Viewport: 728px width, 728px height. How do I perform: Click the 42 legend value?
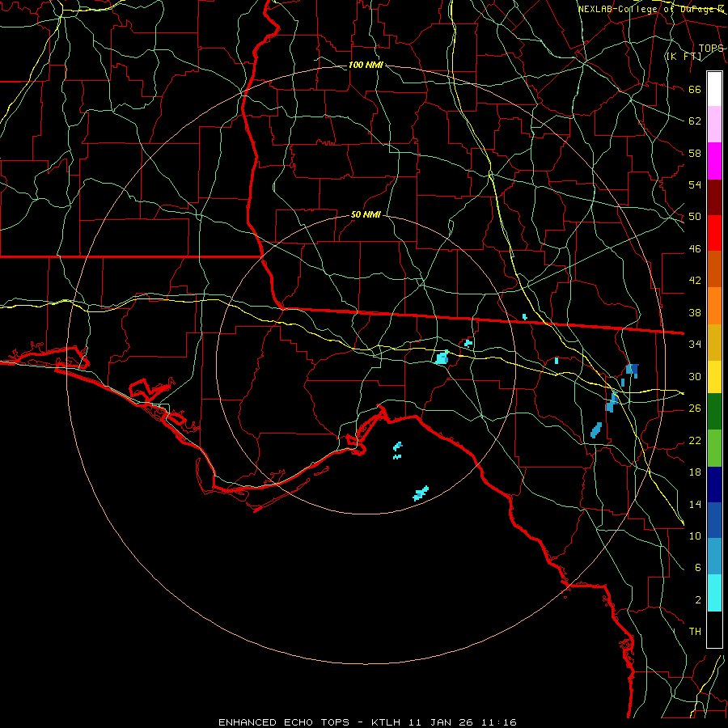click(695, 281)
